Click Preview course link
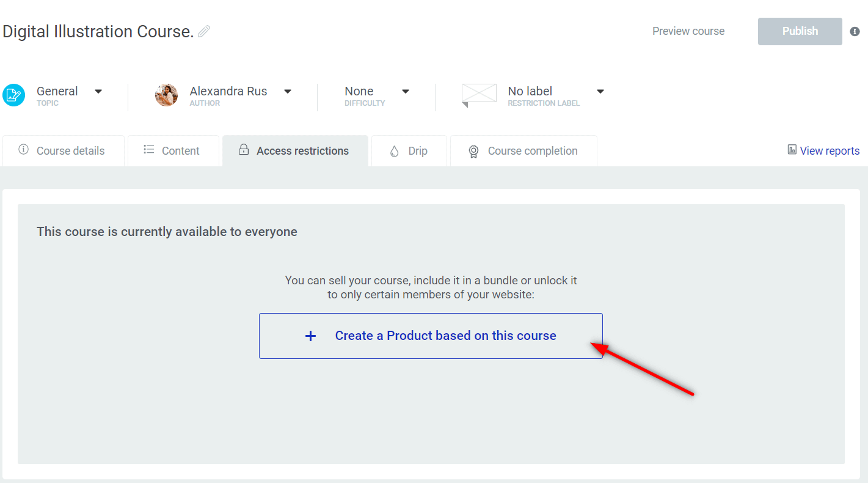The image size is (868, 483). pos(688,31)
